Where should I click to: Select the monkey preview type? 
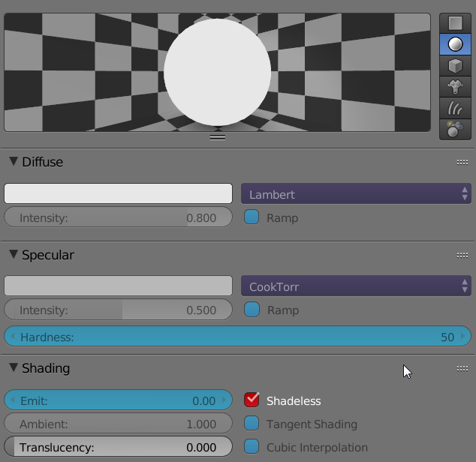(x=455, y=87)
